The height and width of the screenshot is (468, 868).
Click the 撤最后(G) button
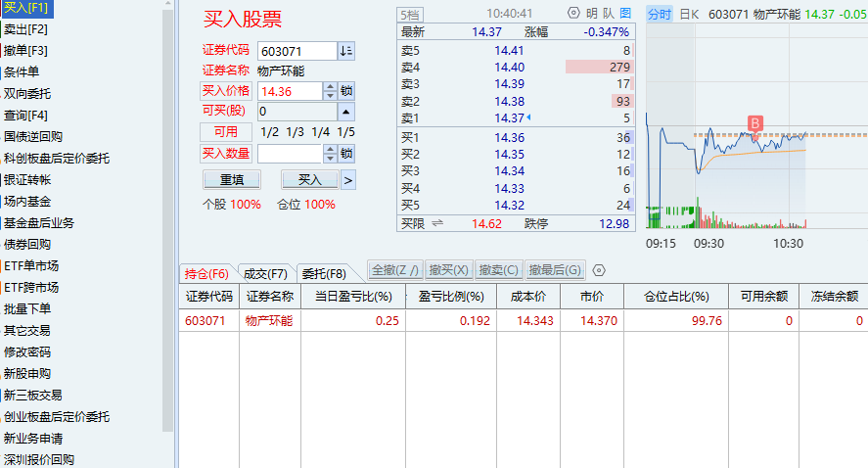555,270
